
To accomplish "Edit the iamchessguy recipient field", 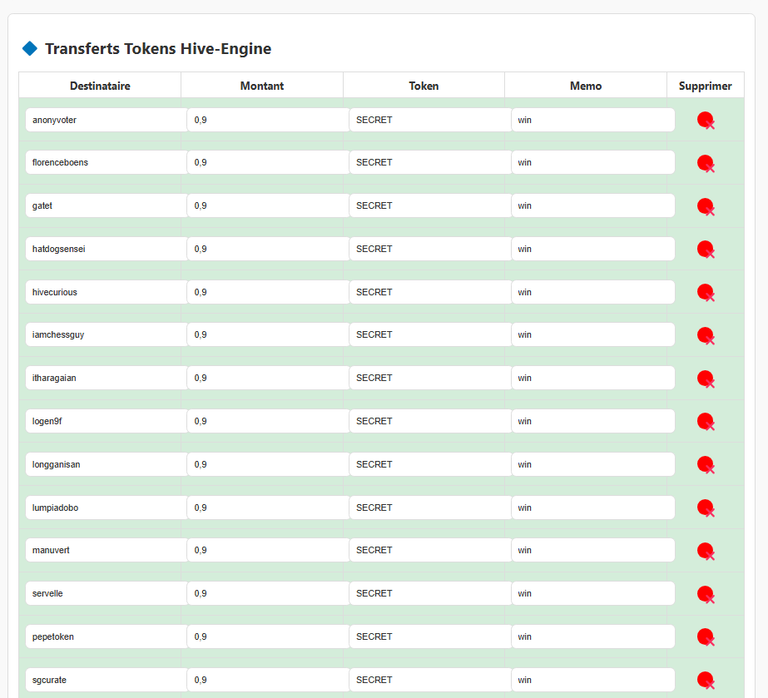I will click(106, 335).
